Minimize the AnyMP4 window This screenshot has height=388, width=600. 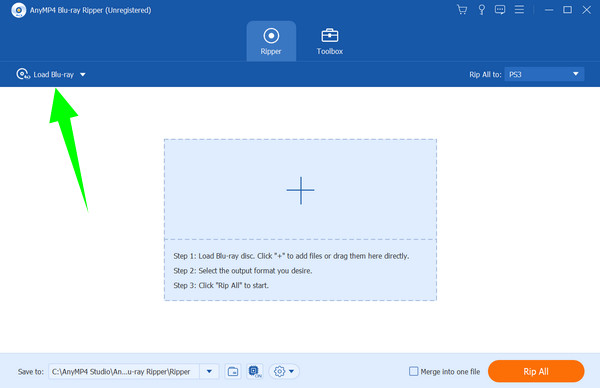point(549,10)
